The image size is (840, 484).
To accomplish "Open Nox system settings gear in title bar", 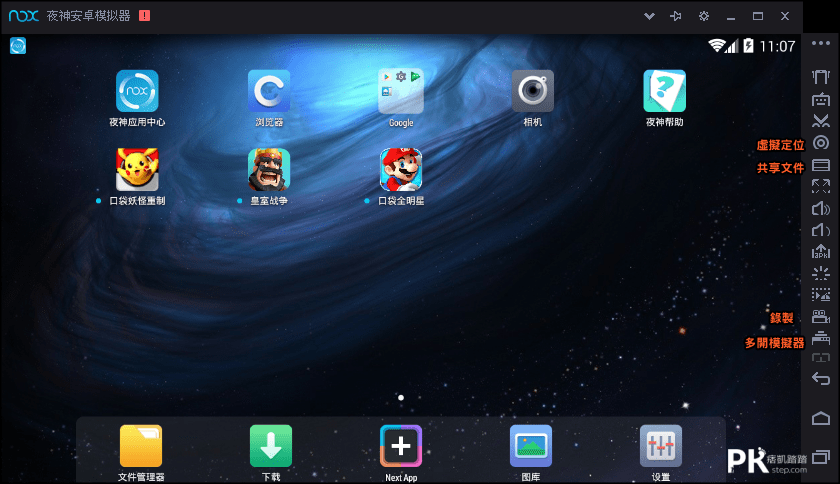I will click(704, 16).
